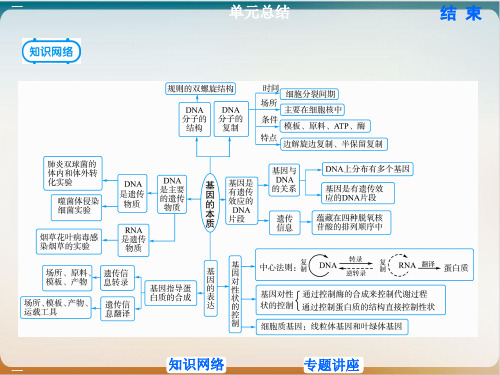Click DNA in the central dogma diagram
The image size is (500, 375).
point(328,265)
